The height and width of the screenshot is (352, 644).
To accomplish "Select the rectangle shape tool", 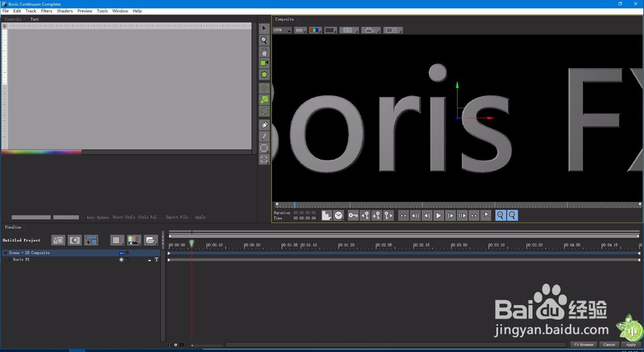I will click(x=264, y=148).
